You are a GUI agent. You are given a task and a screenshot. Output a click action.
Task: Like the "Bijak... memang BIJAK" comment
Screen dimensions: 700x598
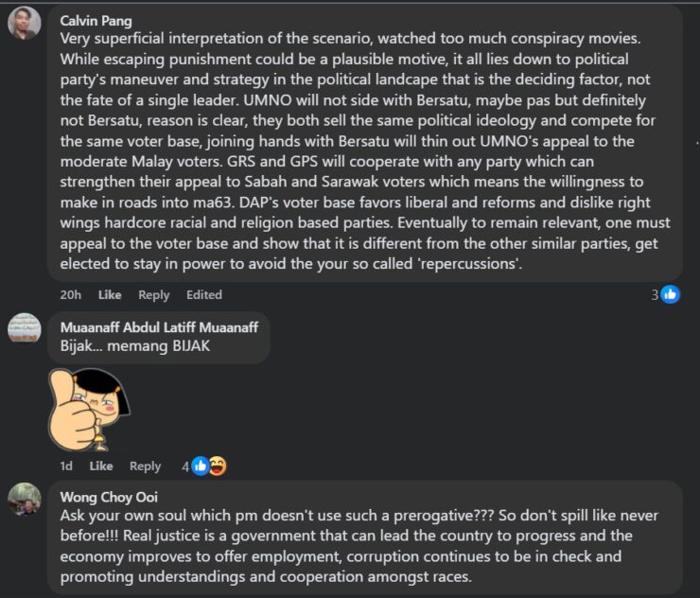point(101,466)
